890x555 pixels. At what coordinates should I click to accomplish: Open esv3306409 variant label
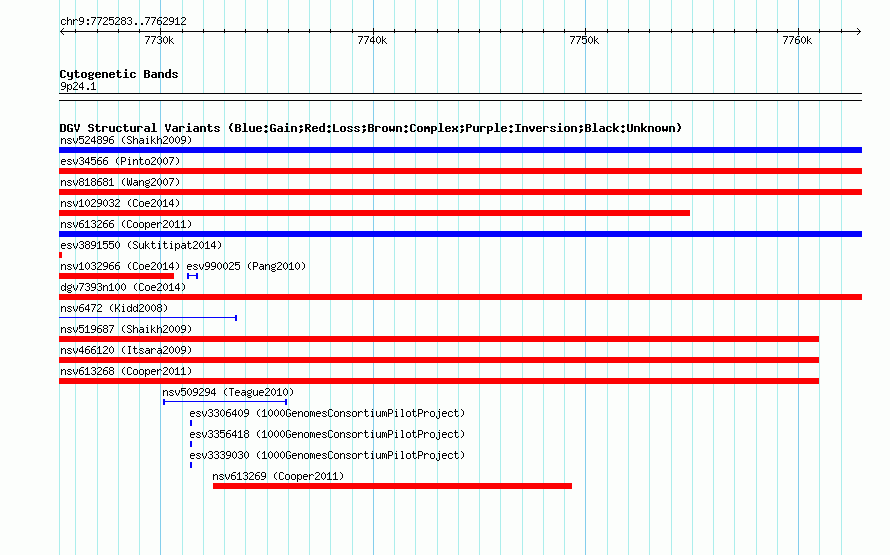click(327, 413)
